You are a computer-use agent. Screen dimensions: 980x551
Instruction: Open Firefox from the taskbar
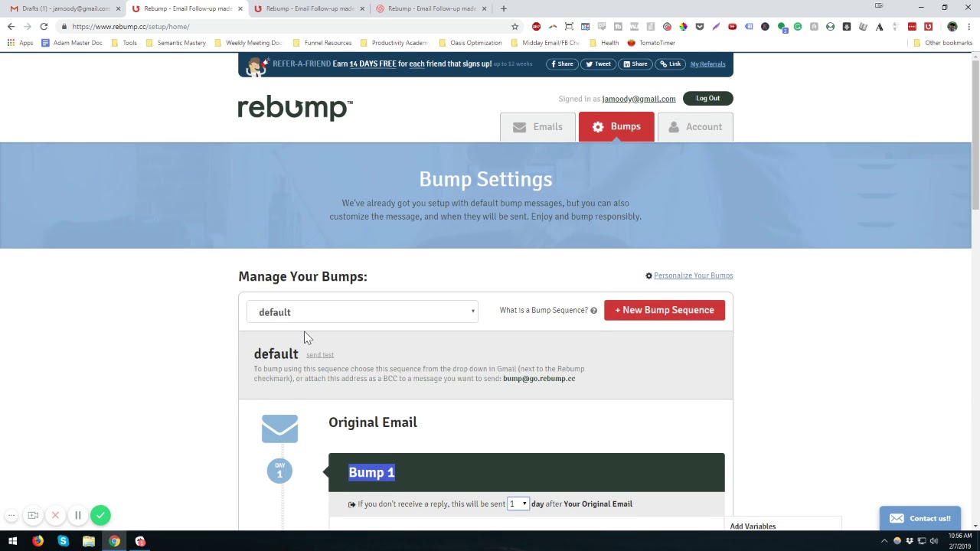(38, 541)
